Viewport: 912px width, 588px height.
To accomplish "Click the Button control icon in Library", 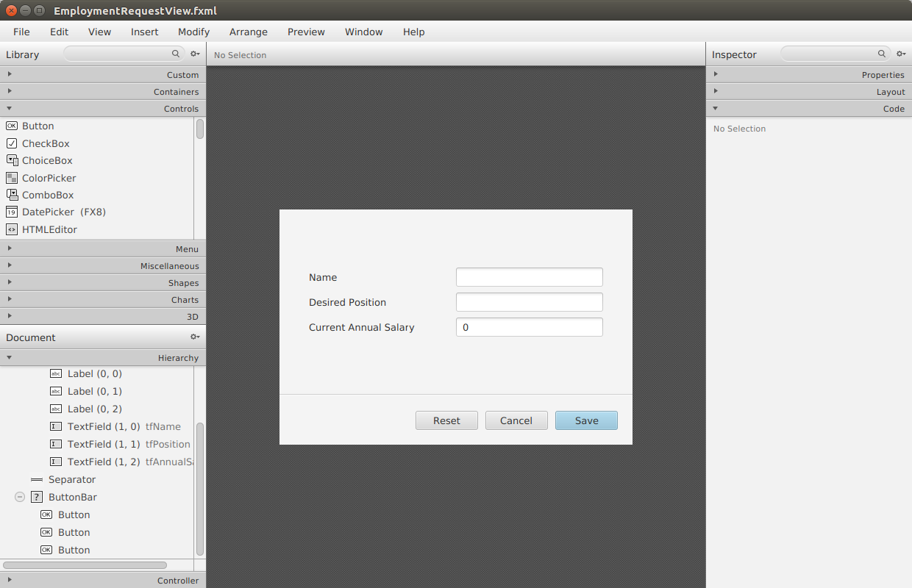I will point(11,126).
